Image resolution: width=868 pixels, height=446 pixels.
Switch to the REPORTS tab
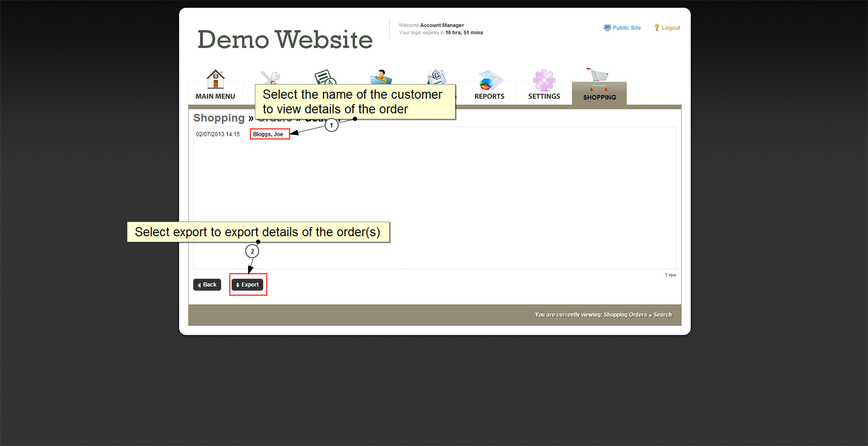[x=489, y=96]
